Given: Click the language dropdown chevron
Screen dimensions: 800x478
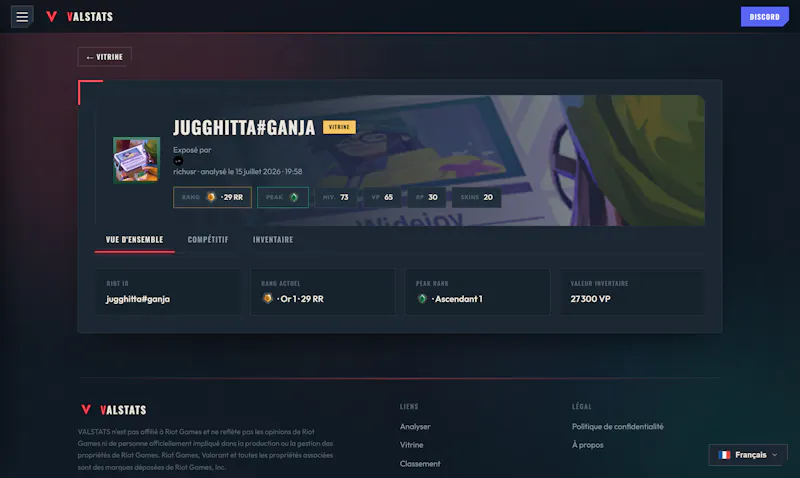Looking at the screenshot, I should click(x=775, y=455).
